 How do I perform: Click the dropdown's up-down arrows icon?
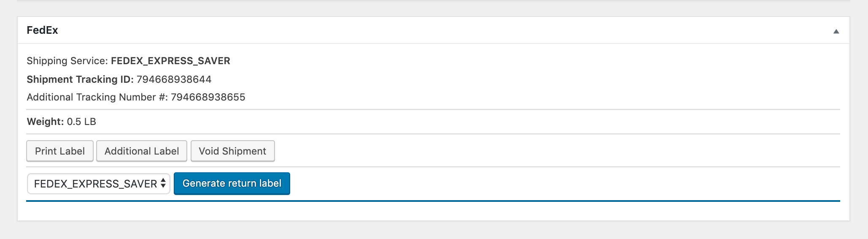(163, 184)
